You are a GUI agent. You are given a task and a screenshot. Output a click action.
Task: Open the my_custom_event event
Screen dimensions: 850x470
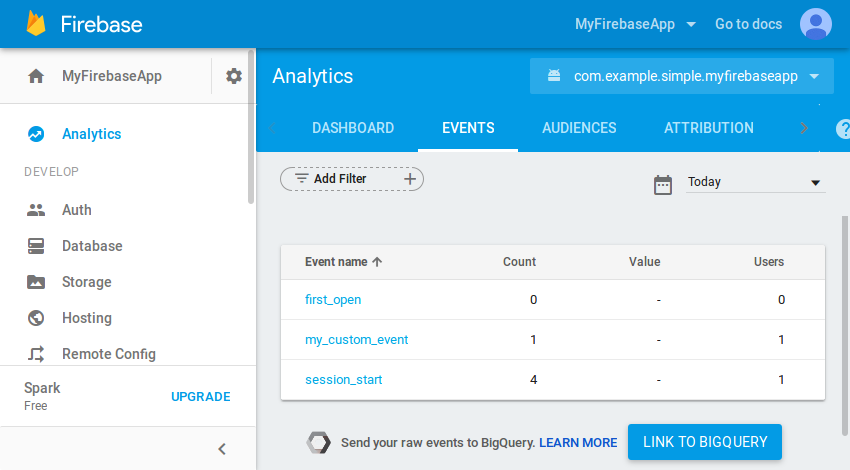coord(356,340)
